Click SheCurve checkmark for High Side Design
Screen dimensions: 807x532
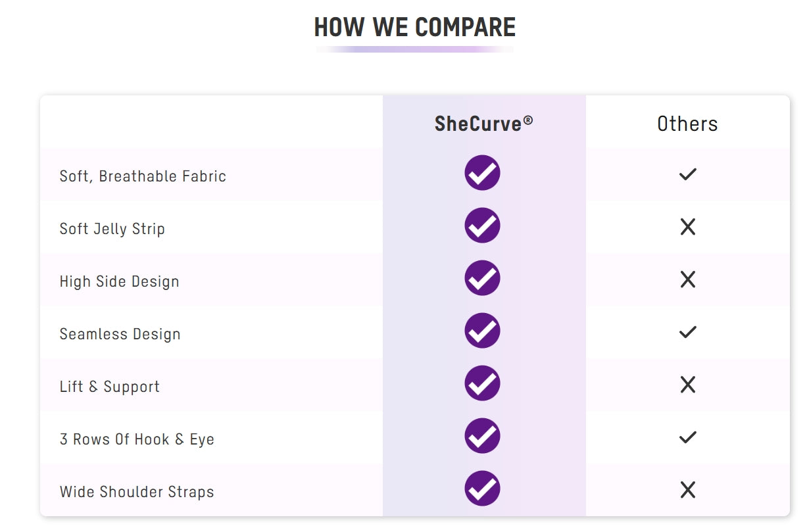click(482, 278)
